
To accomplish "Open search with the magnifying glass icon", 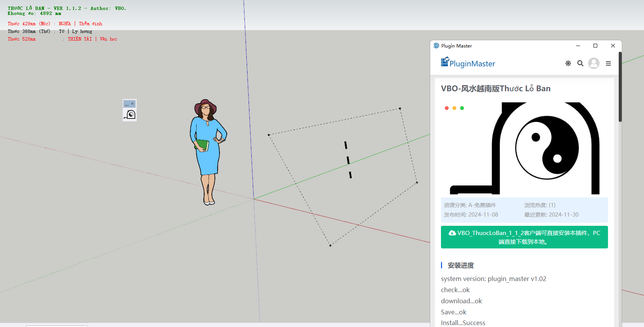I will point(580,63).
